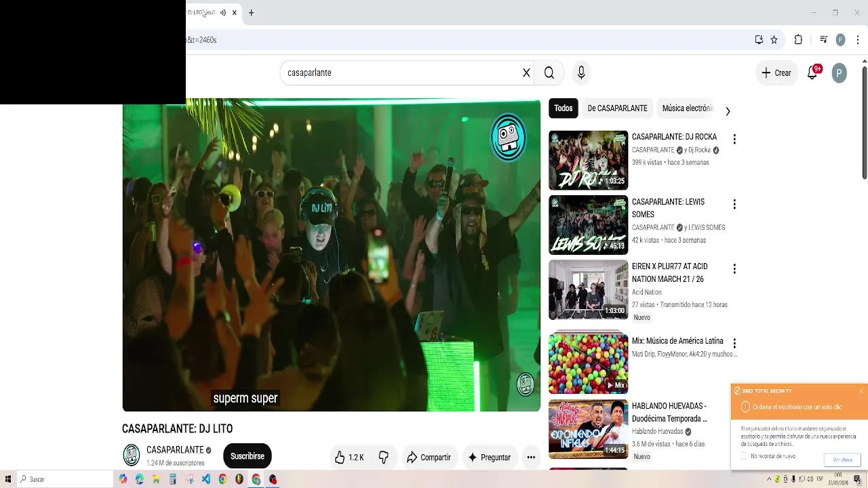
Task: Install app icon in address bar
Action: point(759,40)
